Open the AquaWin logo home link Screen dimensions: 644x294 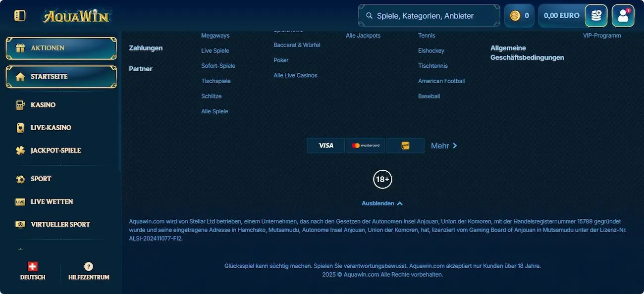(x=76, y=16)
